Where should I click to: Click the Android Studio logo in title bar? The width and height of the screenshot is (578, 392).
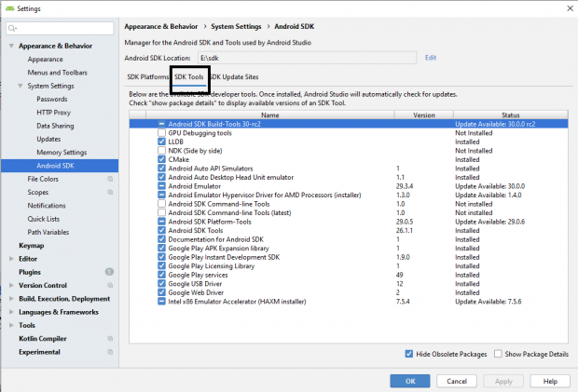click(x=10, y=8)
